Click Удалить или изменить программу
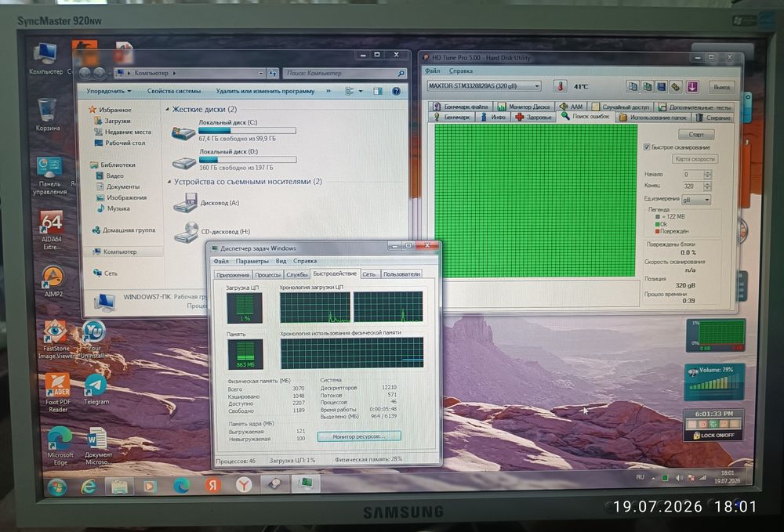Screen dimensions: 784x532 [x=265, y=91]
